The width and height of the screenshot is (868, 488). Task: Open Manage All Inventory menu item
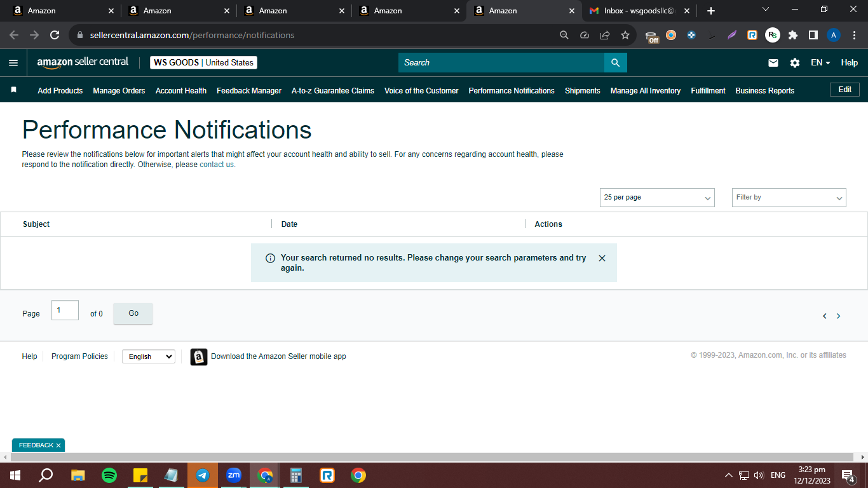646,91
